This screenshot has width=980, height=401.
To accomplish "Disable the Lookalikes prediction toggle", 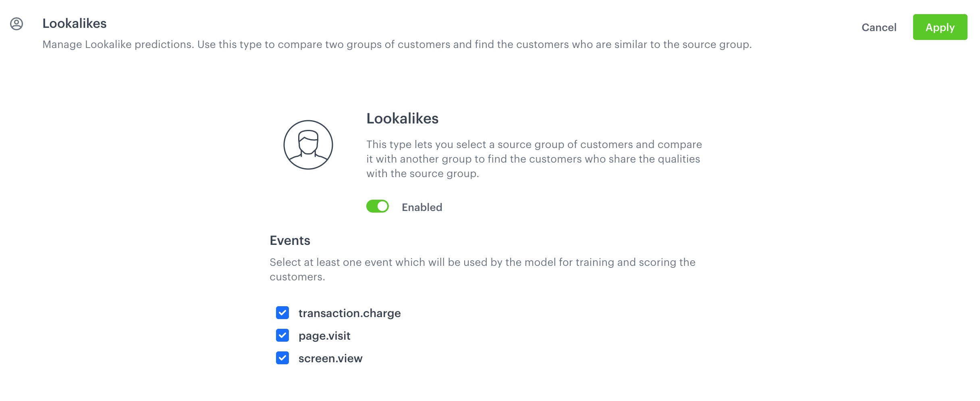I will click(378, 206).
